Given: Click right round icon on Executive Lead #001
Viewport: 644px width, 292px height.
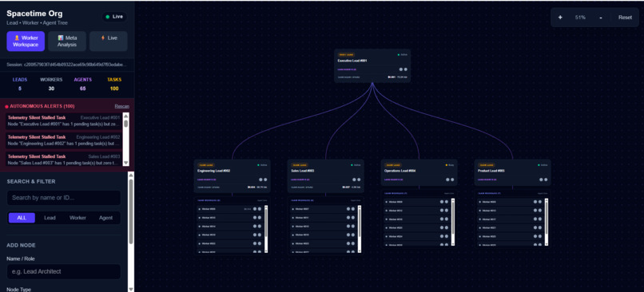Looking at the screenshot, I should [x=406, y=69].
